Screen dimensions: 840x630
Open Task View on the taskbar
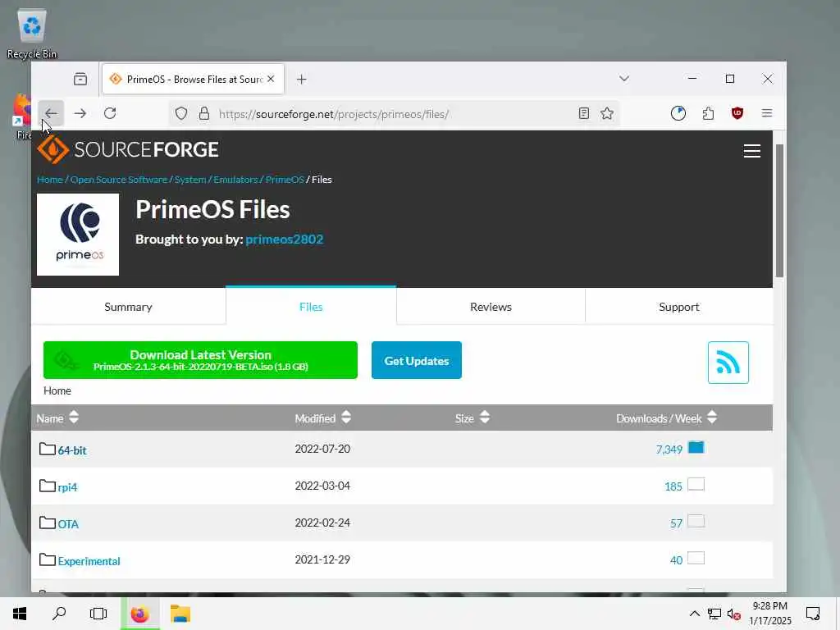point(98,614)
